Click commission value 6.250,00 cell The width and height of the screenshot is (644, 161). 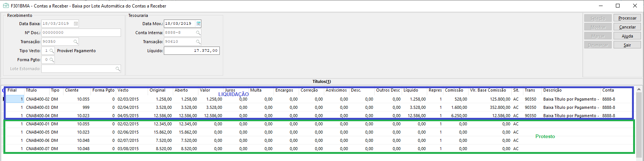tap(459, 116)
